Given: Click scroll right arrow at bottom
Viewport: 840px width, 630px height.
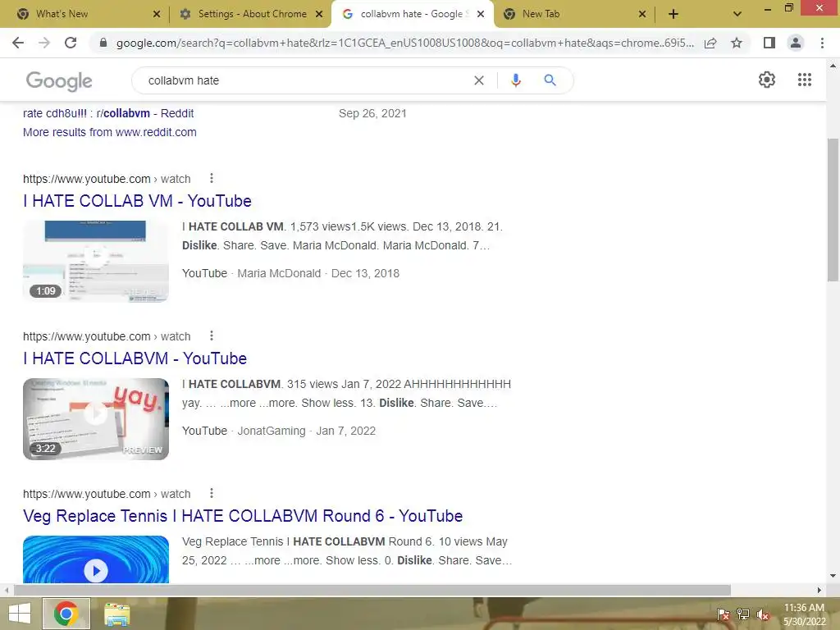Looking at the screenshot, I should click(x=819, y=590).
